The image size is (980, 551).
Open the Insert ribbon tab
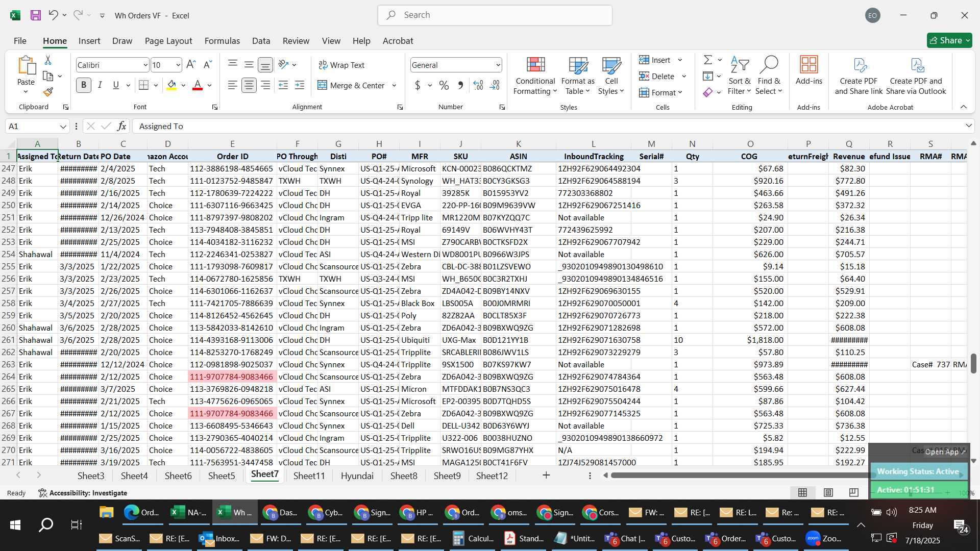tap(89, 41)
